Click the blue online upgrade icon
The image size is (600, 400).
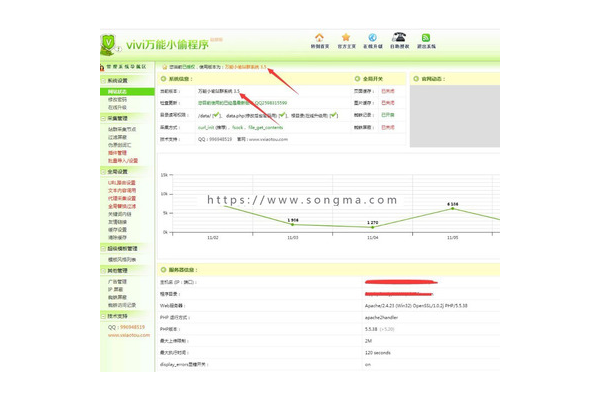coord(372,37)
